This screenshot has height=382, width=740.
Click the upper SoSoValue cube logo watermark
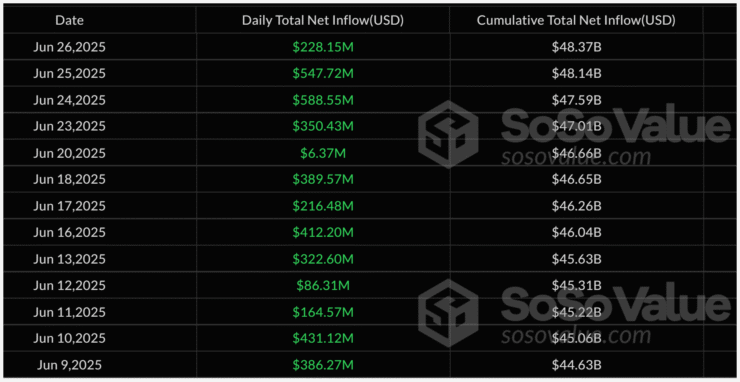click(448, 134)
